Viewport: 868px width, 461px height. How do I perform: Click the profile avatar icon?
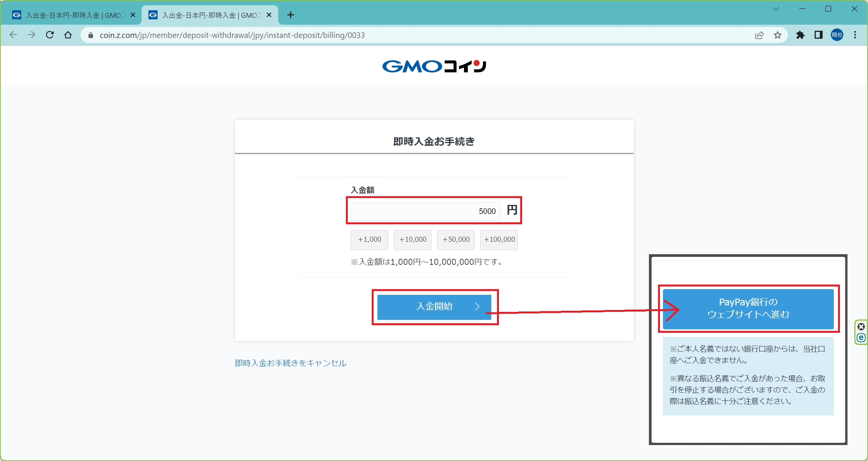[837, 35]
